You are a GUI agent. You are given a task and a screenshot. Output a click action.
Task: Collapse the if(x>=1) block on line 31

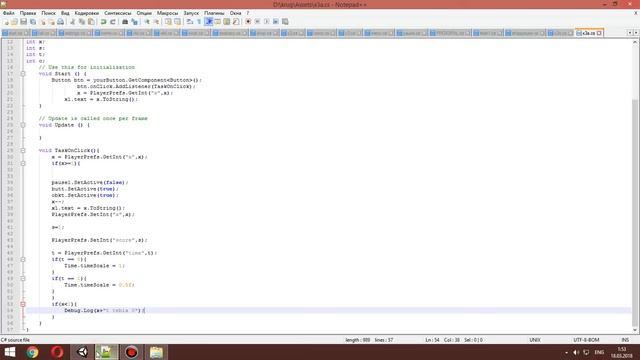click(23, 163)
